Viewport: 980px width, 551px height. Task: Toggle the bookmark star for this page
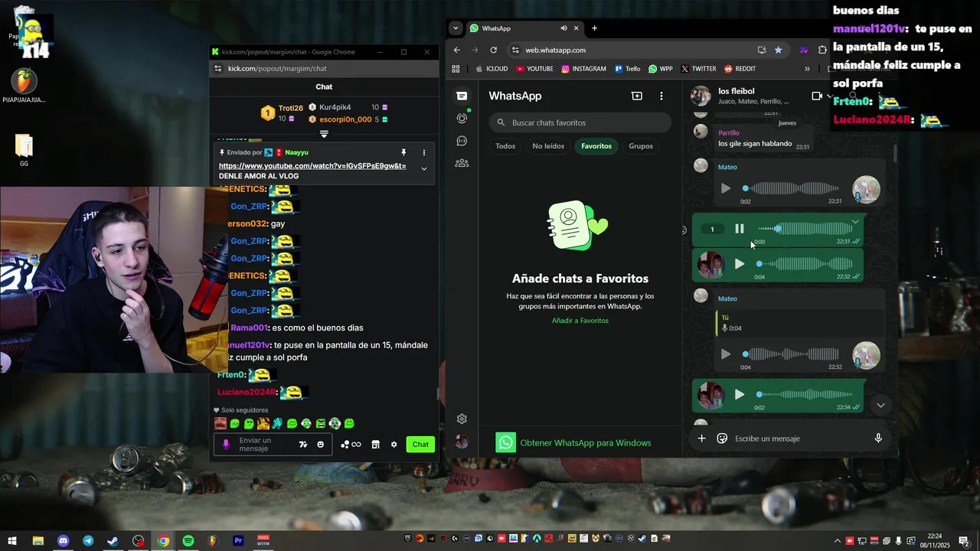779,50
